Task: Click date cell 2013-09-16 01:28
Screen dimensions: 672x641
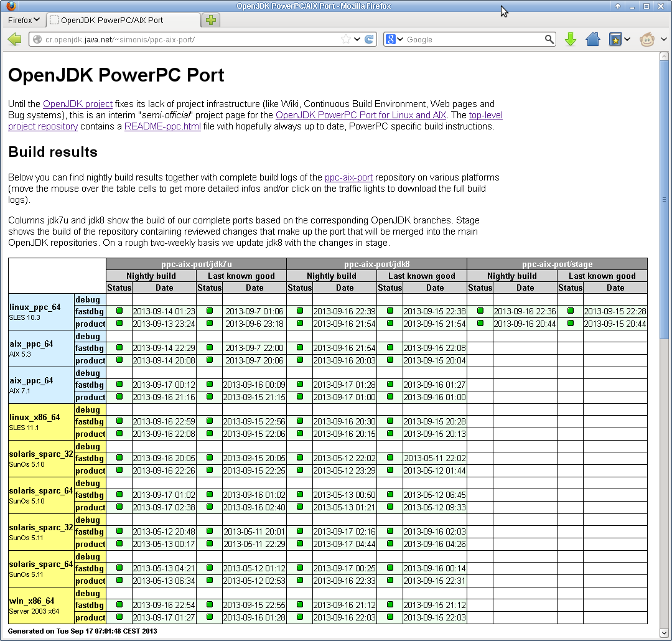Action: coord(254,618)
